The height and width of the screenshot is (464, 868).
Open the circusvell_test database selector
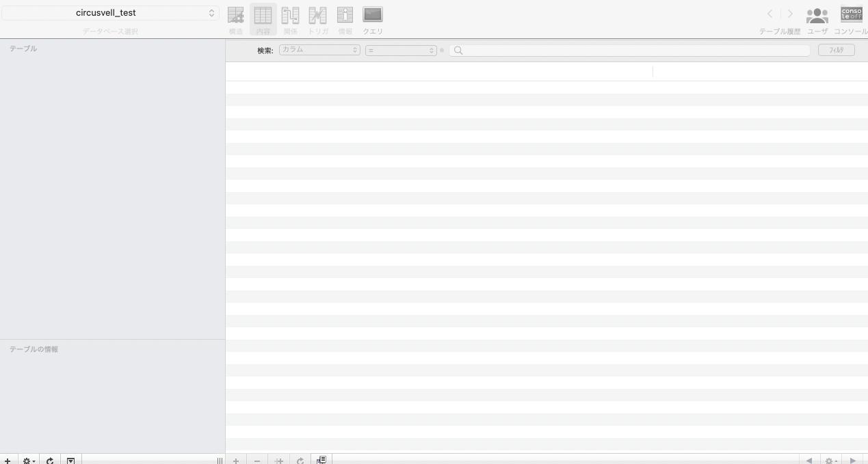tap(110, 13)
